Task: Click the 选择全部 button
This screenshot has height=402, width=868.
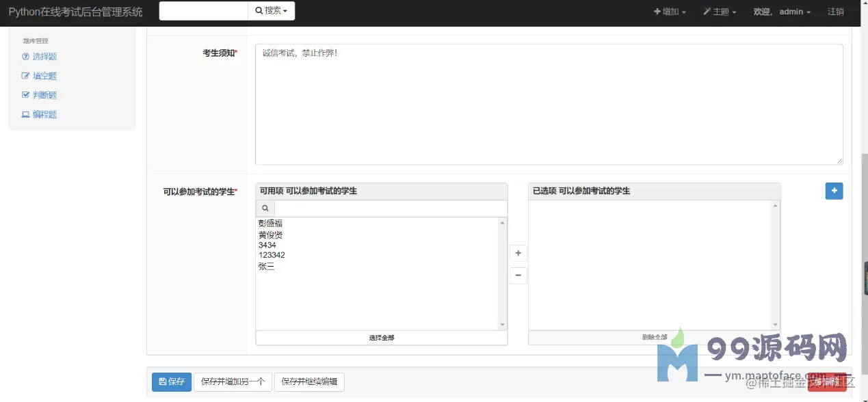Action: (x=382, y=338)
